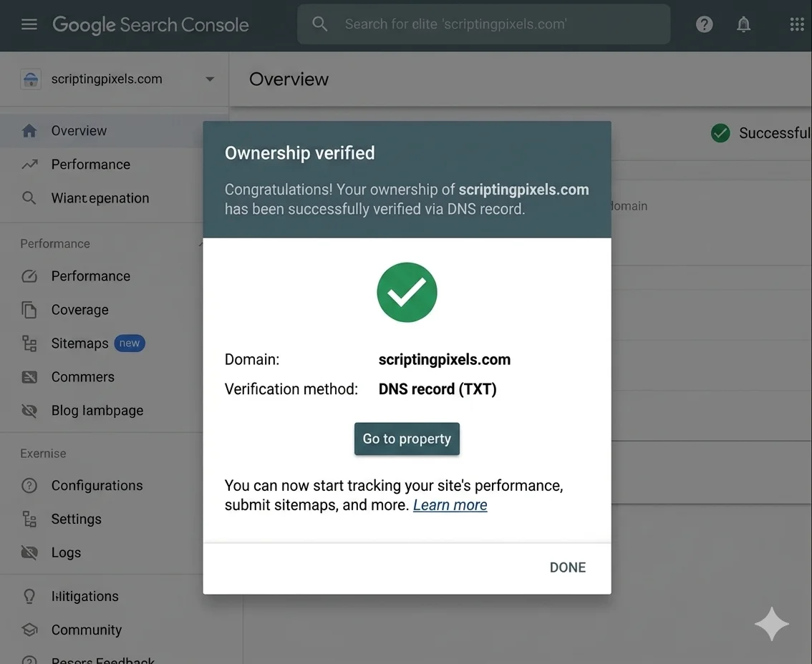The width and height of the screenshot is (812, 664).
Task: Click the Logs icon
Action: coord(29,552)
